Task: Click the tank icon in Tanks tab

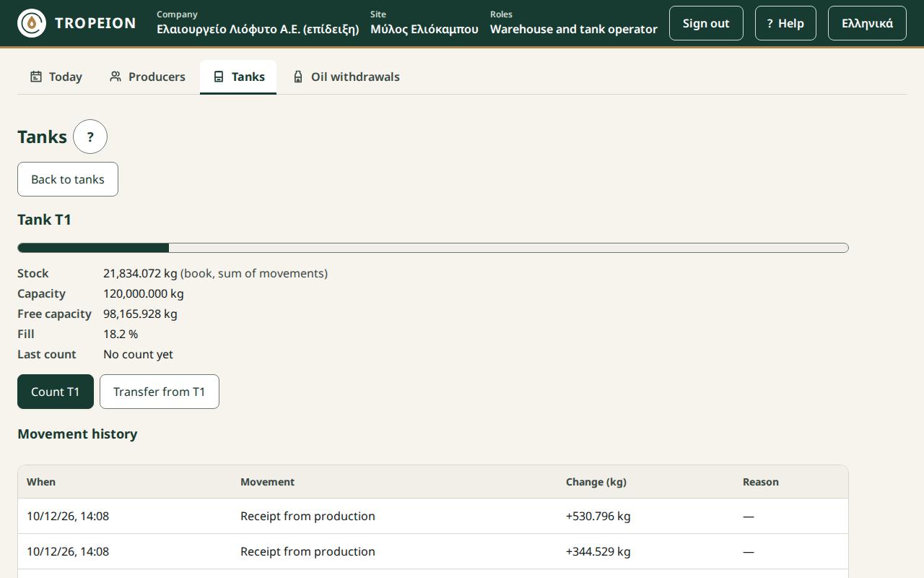Action: click(219, 77)
